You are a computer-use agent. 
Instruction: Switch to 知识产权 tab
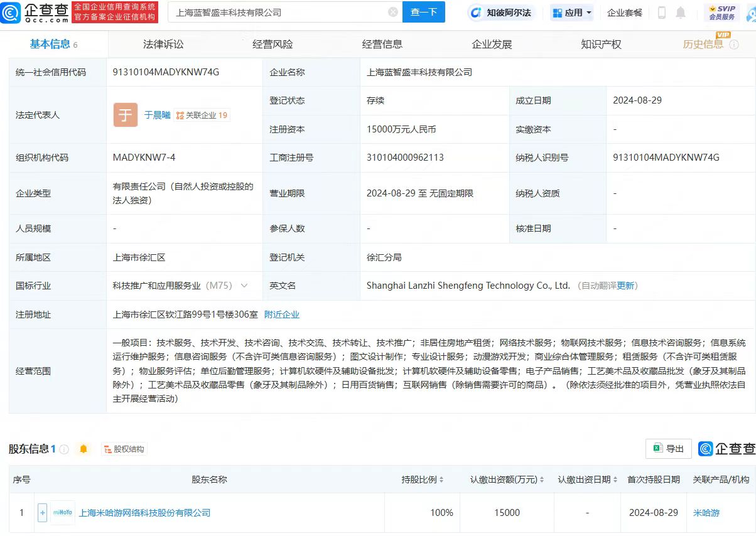tap(601, 44)
